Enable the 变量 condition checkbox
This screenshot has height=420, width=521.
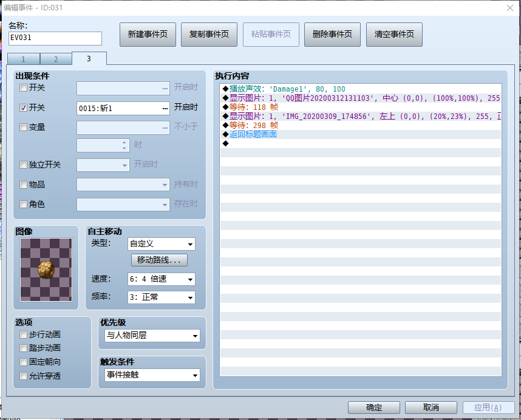pos(23,127)
